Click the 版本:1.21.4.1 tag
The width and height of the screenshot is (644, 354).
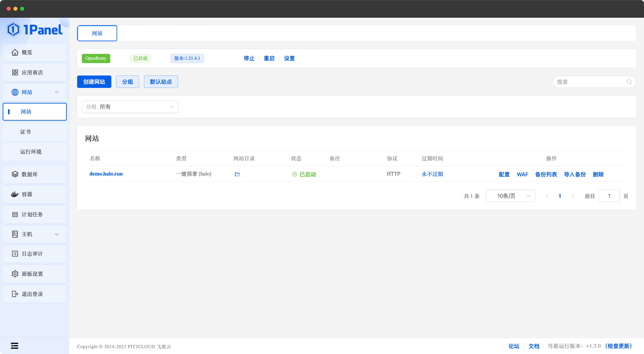coord(187,58)
